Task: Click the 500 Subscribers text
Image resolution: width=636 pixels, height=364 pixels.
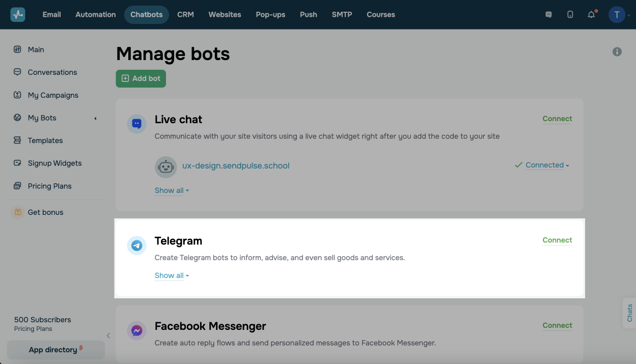Action: pyautogui.click(x=43, y=320)
